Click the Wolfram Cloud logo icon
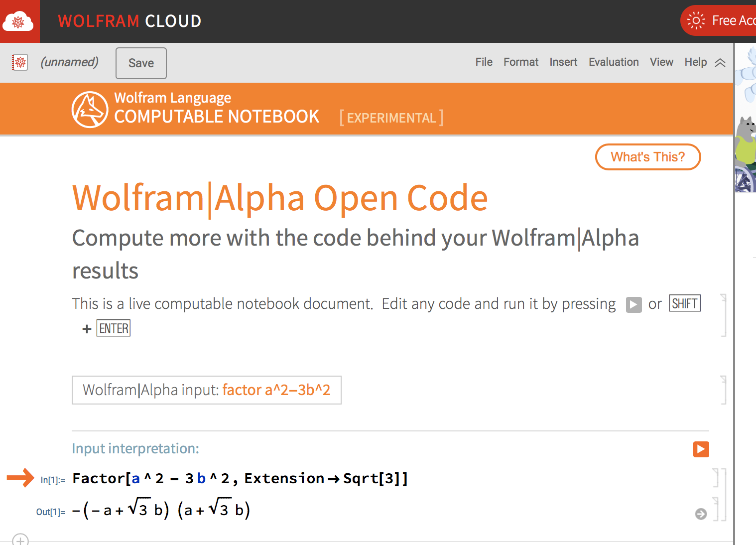Image resolution: width=756 pixels, height=545 pixels. [18, 21]
